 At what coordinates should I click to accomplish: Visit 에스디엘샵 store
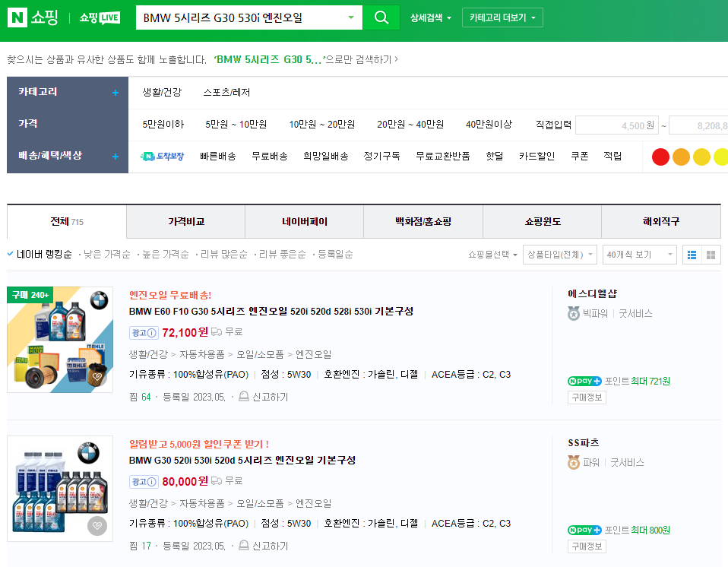[592, 293]
